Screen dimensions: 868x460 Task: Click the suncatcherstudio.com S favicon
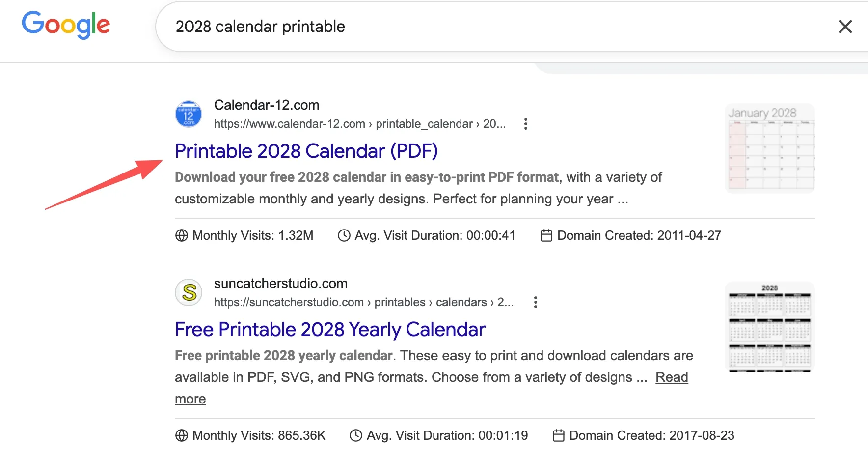tap(188, 292)
